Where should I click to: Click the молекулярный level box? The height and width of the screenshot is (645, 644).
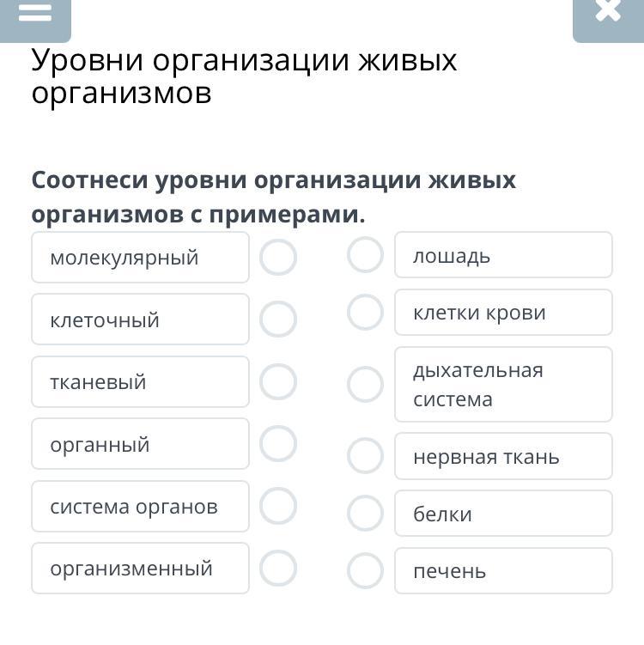click(x=140, y=258)
